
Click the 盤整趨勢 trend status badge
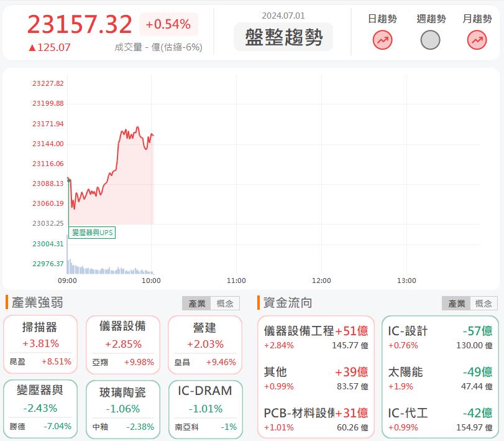tap(283, 37)
